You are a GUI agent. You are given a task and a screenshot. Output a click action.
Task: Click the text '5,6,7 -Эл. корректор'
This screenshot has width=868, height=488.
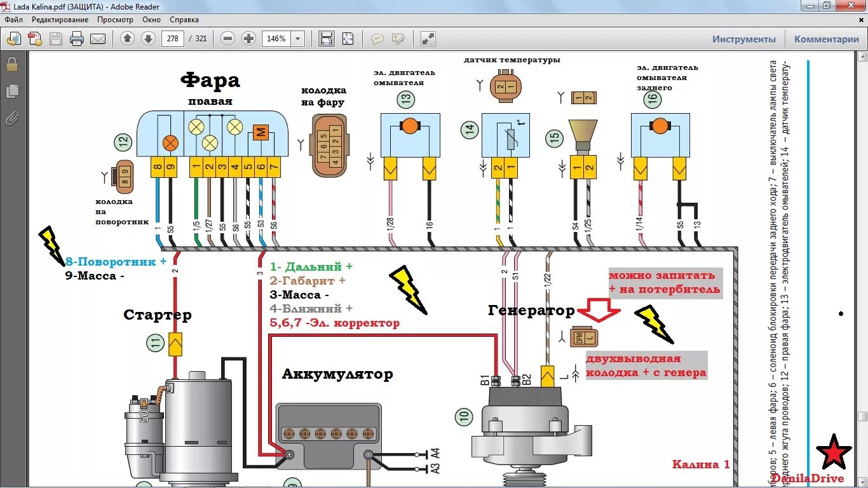[x=334, y=323]
